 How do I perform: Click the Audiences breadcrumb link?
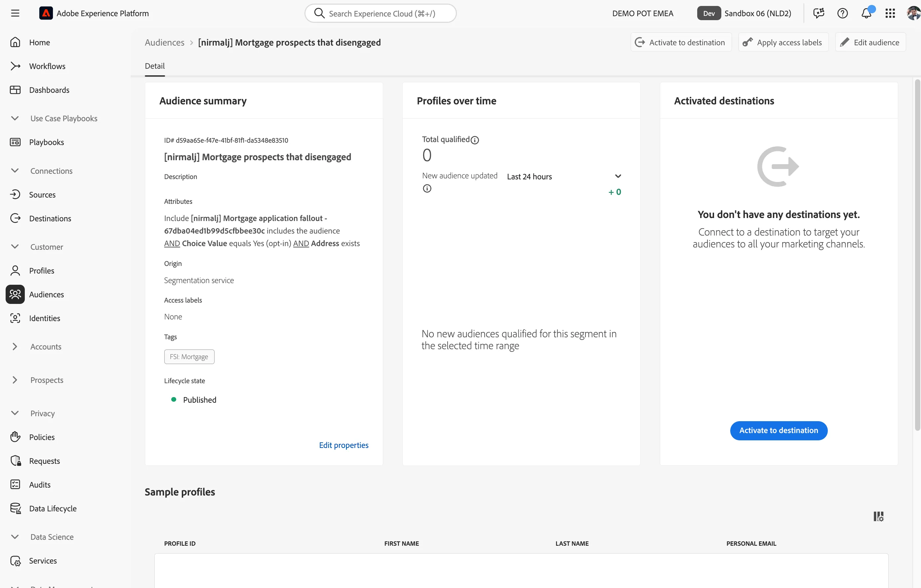coord(165,42)
